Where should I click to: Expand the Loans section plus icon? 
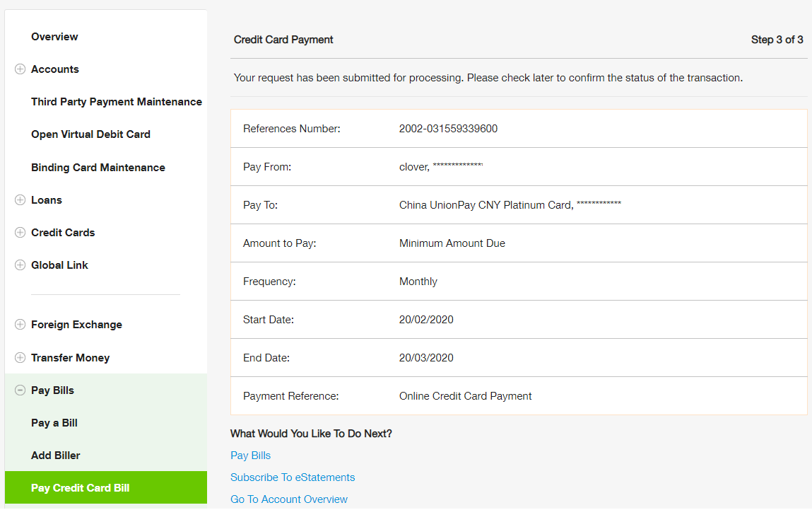(20, 199)
